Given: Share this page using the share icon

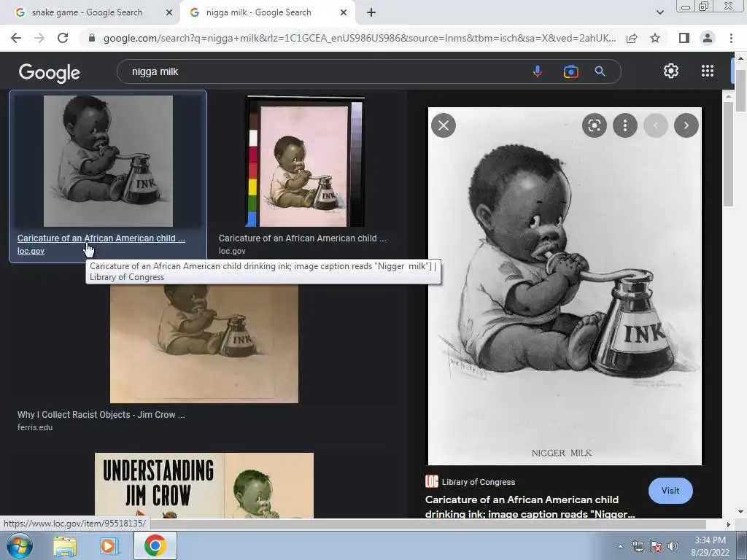Looking at the screenshot, I should [x=632, y=38].
